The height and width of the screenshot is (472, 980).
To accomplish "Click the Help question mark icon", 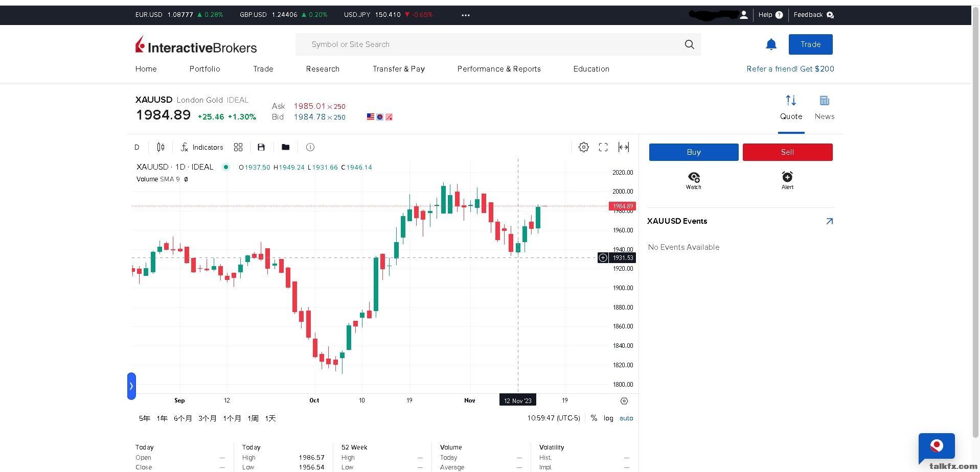I will (x=779, y=15).
